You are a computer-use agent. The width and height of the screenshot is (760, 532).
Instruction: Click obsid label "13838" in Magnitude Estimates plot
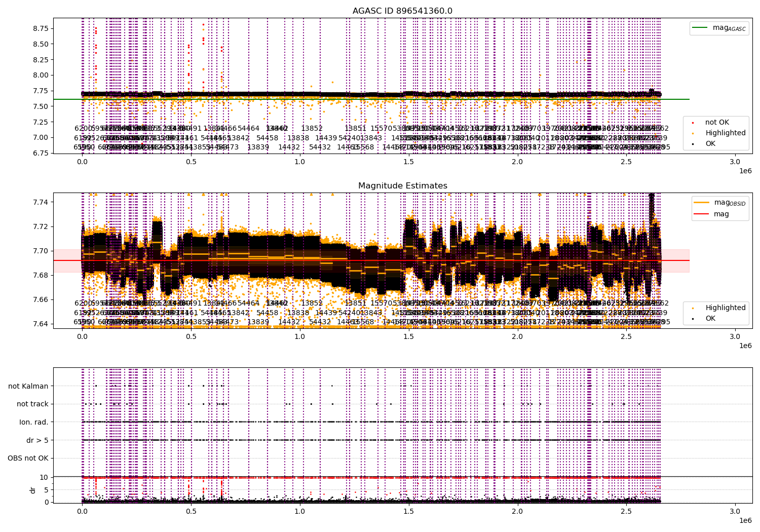298,313
